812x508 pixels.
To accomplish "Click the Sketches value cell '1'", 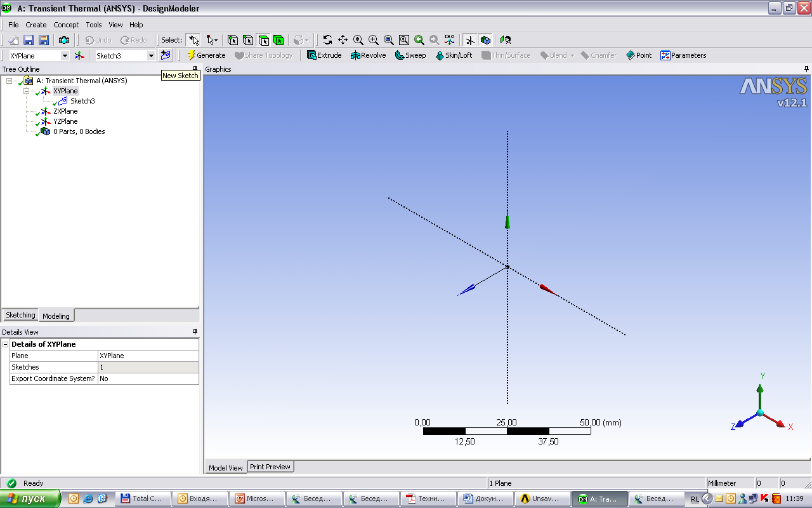I will tap(148, 367).
